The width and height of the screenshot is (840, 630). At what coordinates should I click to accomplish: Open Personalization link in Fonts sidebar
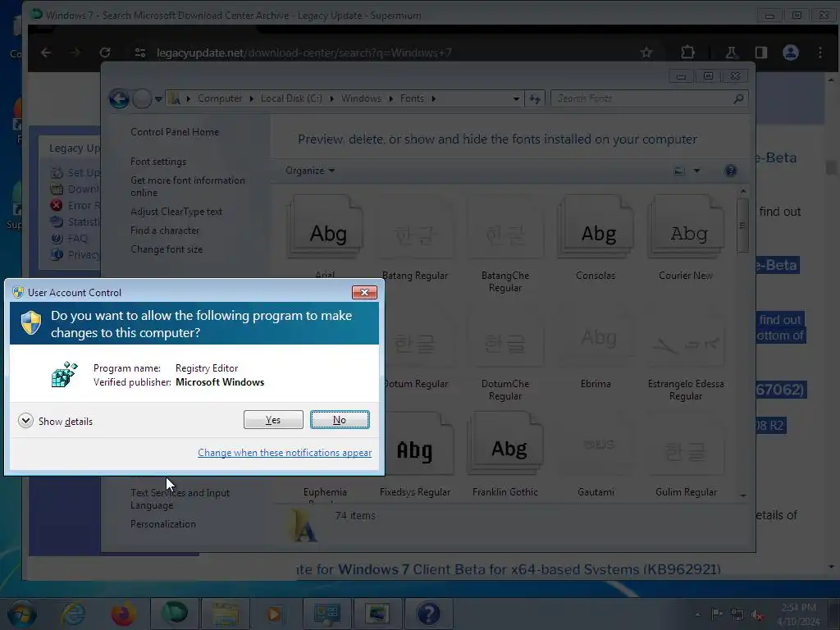coord(163,524)
